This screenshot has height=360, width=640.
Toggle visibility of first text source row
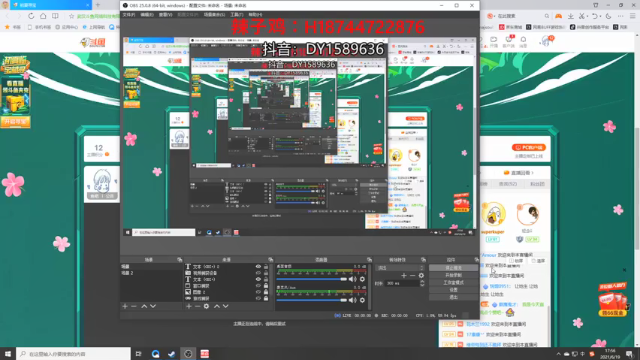pos(258,267)
